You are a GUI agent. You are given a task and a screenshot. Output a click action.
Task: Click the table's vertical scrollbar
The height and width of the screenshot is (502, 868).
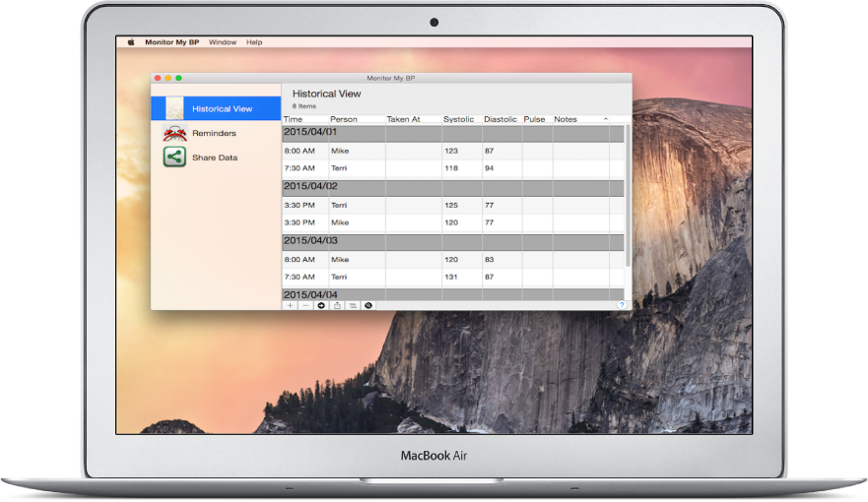click(x=628, y=196)
